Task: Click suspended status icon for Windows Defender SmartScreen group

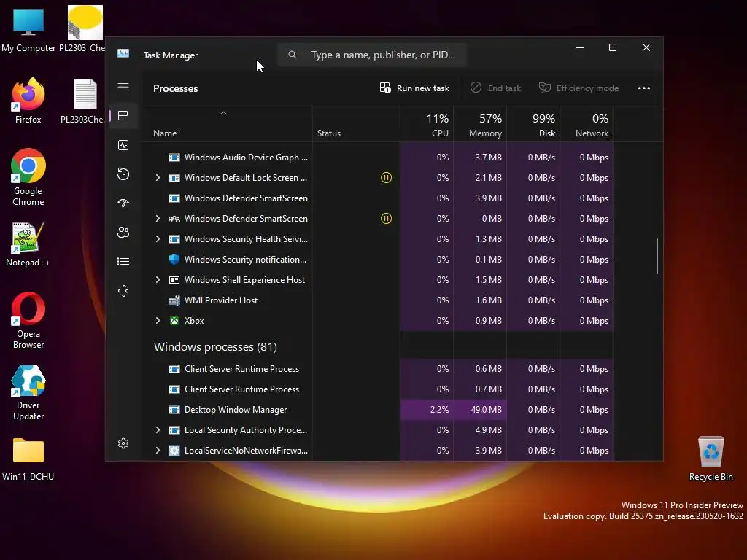Action: [386, 219]
